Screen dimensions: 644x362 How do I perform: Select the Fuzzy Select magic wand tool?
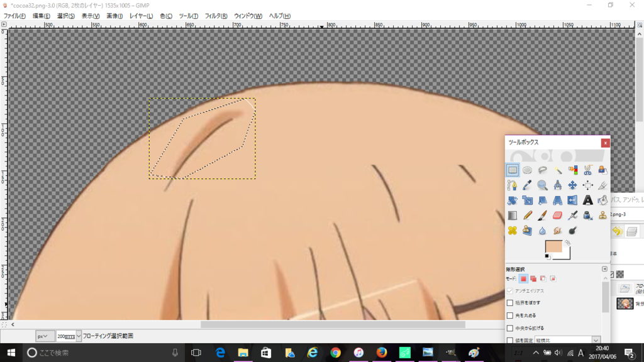pos(557,170)
